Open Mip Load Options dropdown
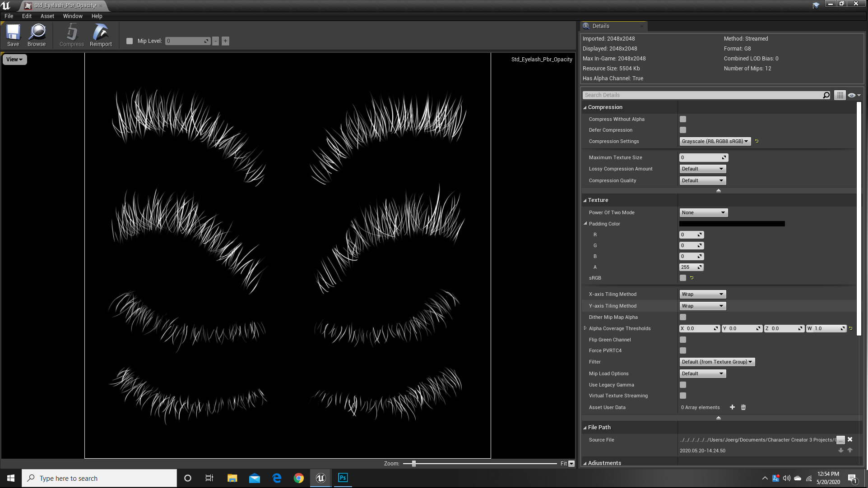This screenshot has height=488, width=868. tap(702, 373)
